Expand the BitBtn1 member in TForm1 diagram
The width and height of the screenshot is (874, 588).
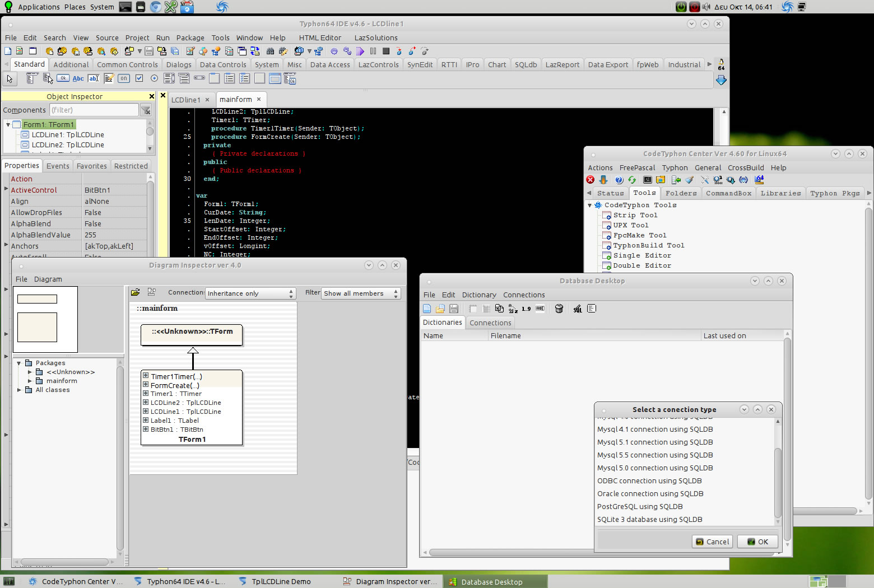click(x=146, y=429)
